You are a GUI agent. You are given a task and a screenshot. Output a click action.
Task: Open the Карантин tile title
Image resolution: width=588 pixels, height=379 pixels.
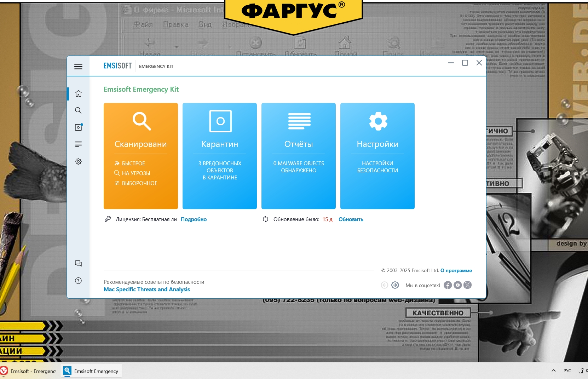point(220,144)
